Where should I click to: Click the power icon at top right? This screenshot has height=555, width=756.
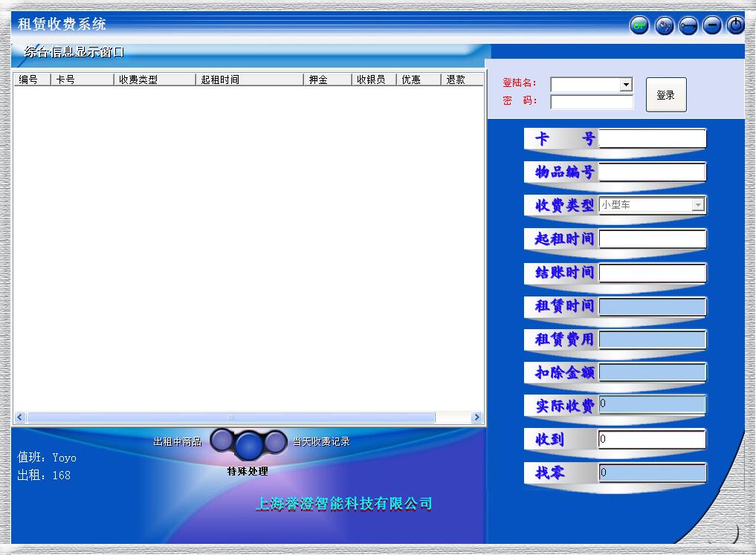(x=734, y=24)
